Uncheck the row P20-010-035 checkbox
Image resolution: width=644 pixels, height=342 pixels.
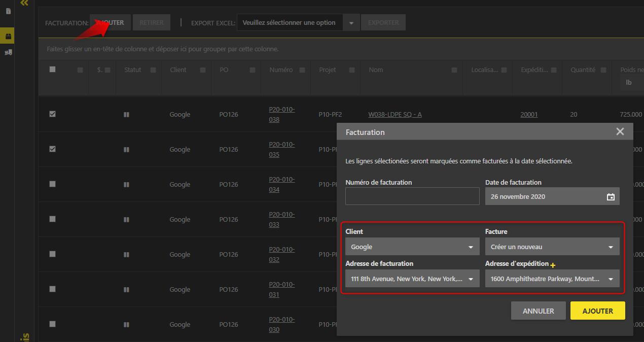point(52,149)
